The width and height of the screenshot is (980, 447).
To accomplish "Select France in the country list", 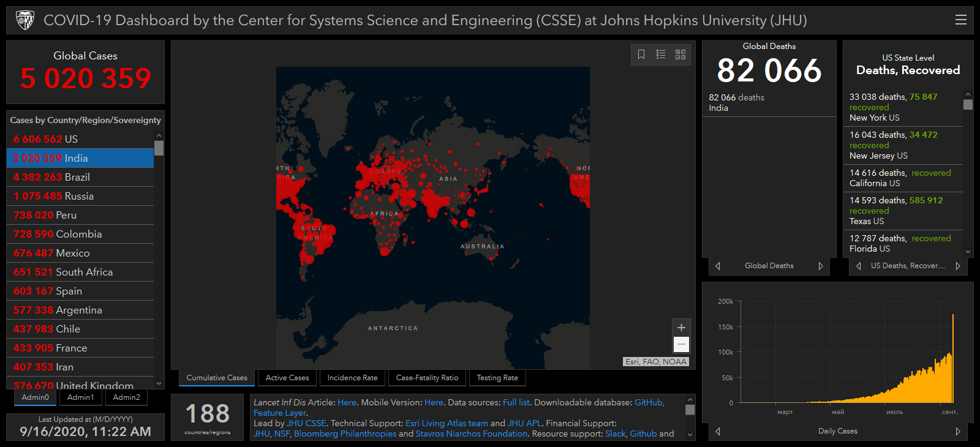I will [80, 348].
